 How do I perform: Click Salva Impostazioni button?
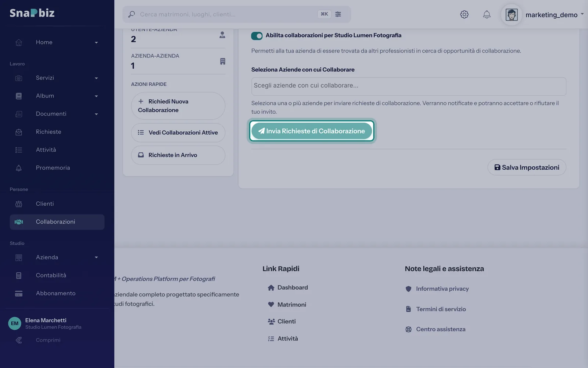pos(527,167)
